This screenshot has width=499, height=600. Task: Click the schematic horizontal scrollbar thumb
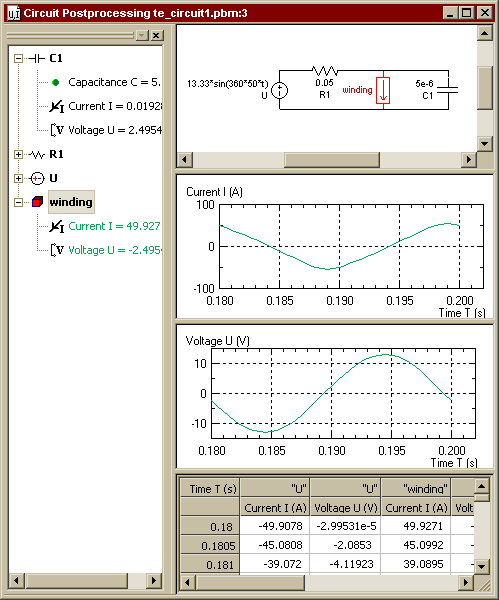(x=332, y=160)
